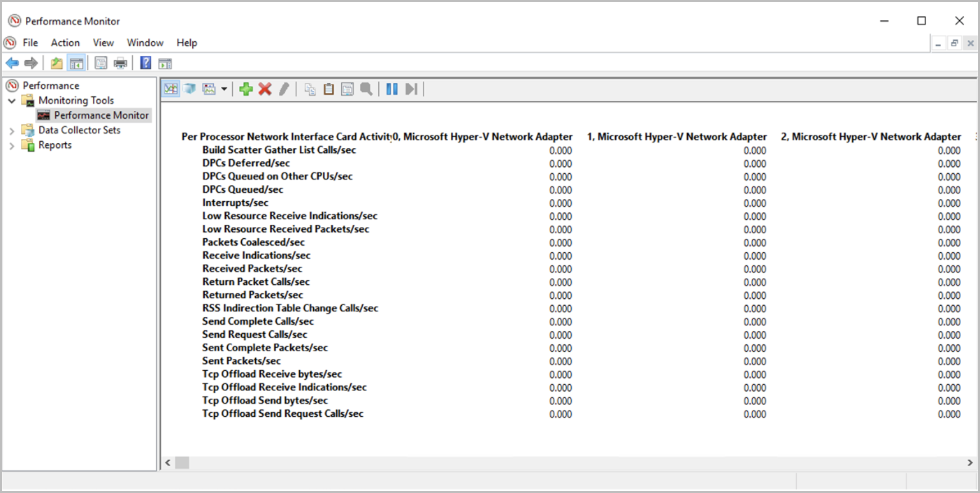
Task: Open counter Properties from the toolbar
Action: pyautogui.click(x=347, y=89)
